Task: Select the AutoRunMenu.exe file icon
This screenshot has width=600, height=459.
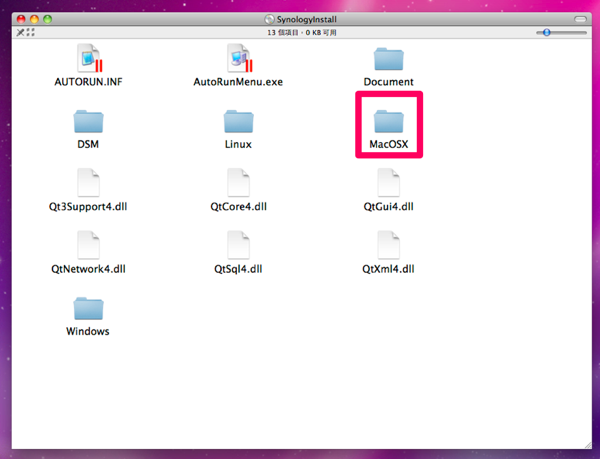Action: click(x=240, y=58)
